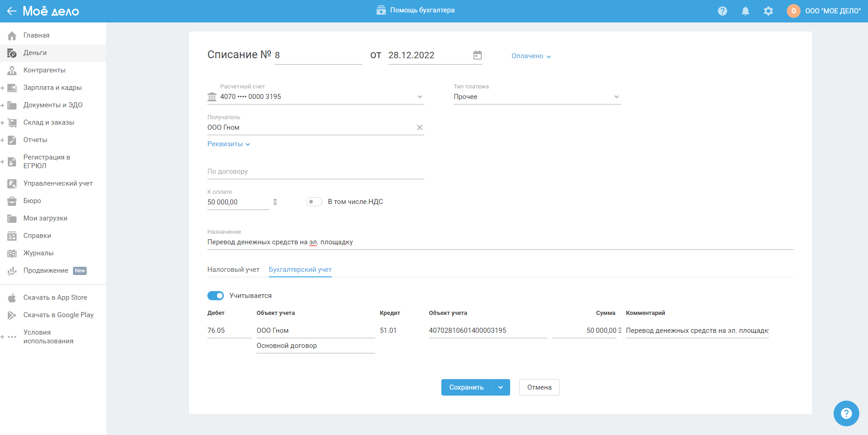Click the Отмена button
This screenshot has width=868, height=435.
click(x=539, y=387)
